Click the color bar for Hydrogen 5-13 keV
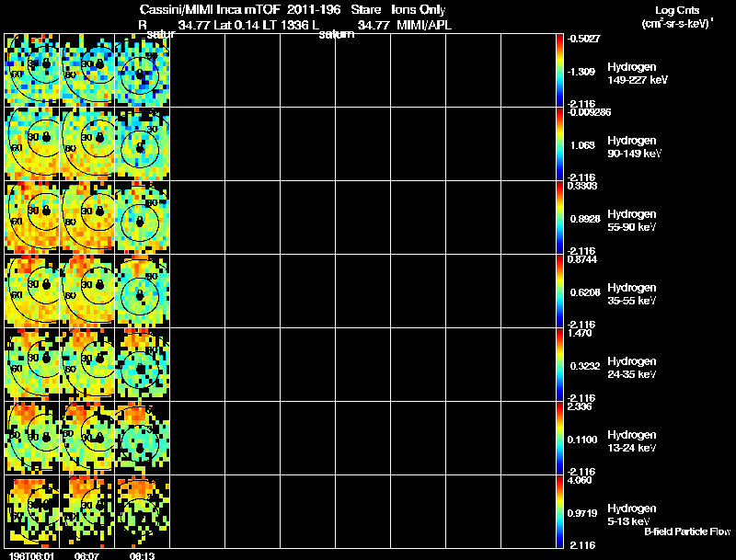Screen dimensions: 736x560 [559, 511]
